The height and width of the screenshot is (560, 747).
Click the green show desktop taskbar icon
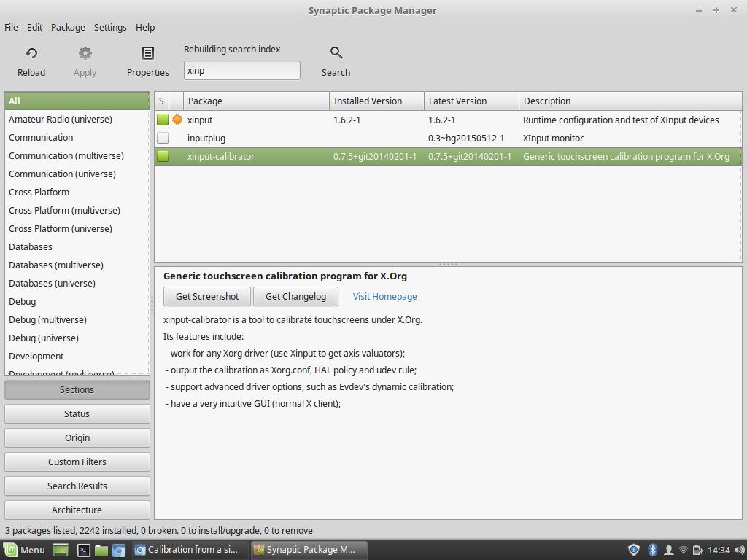click(x=61, y=550)
